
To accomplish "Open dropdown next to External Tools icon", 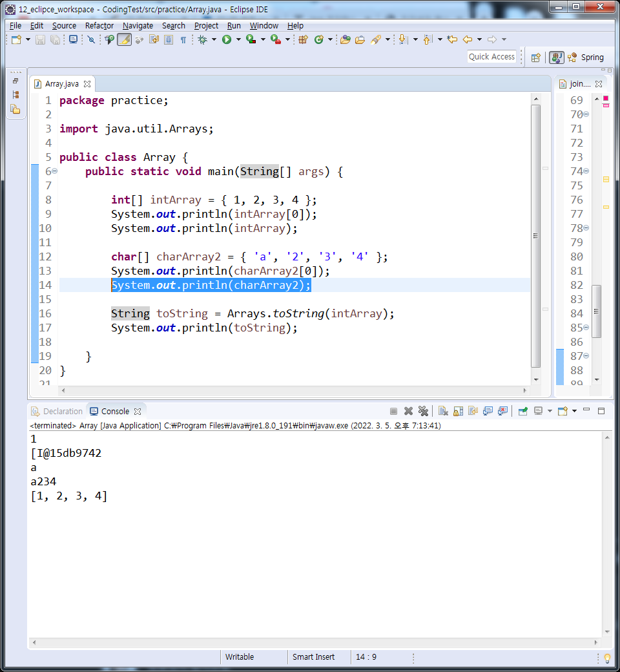I will (x=287, y=40).
